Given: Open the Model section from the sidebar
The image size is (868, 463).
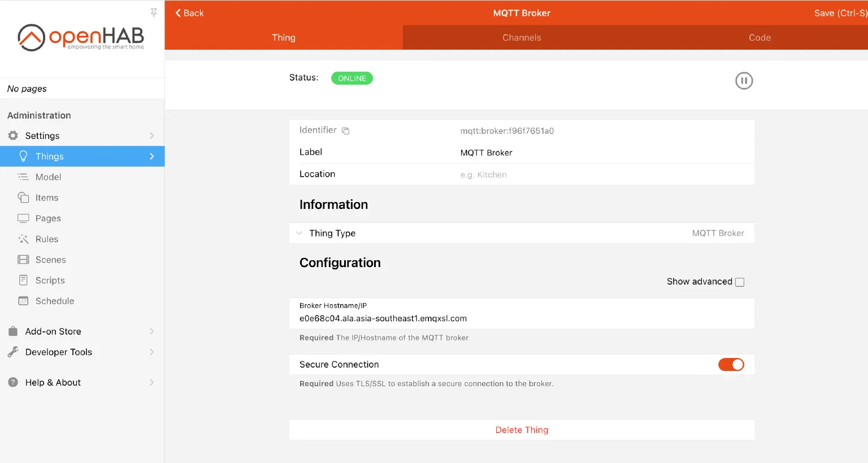Looking at the screenshot, I should 23,177.
